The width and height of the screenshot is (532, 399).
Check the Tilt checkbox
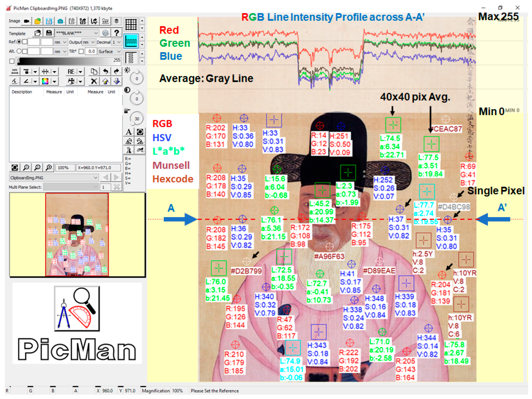point(81,51)
